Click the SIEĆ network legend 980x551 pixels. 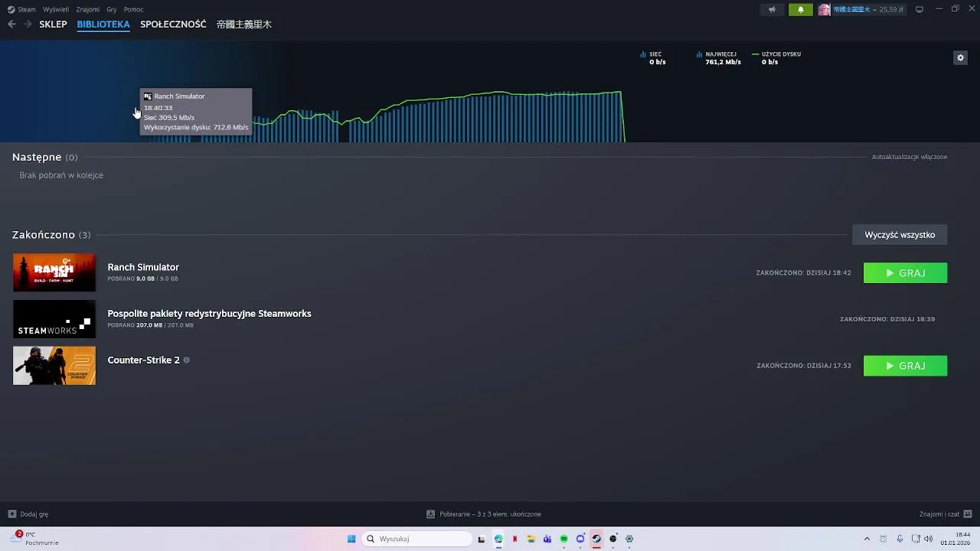653,58
